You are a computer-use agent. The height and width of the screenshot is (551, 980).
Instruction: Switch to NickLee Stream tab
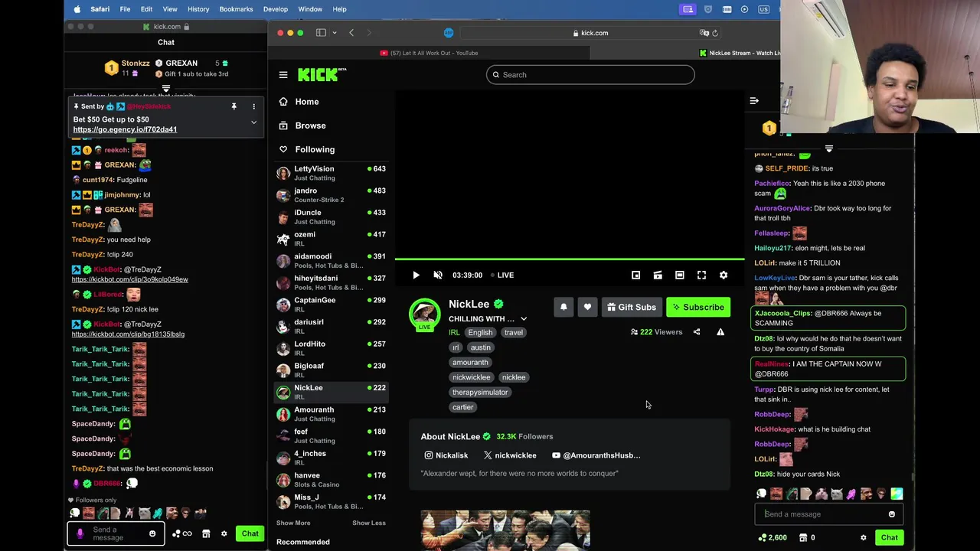(739, 53)
